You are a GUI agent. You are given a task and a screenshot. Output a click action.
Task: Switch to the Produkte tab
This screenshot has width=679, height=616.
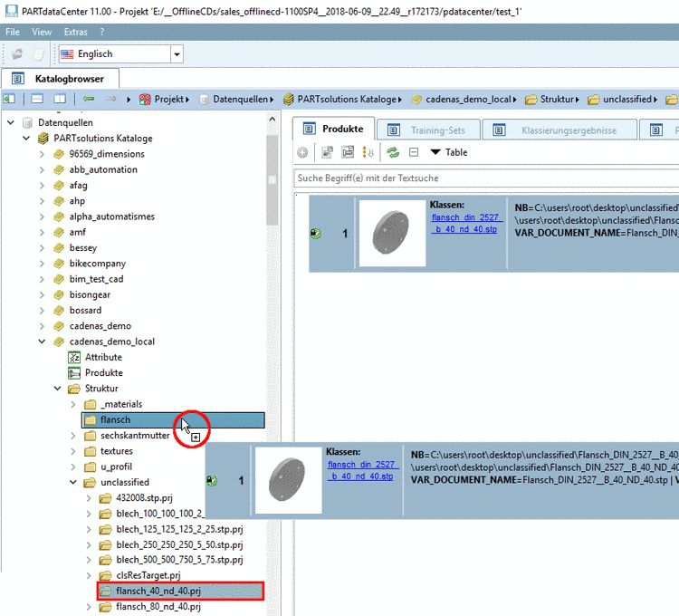[x=333, y=129]
